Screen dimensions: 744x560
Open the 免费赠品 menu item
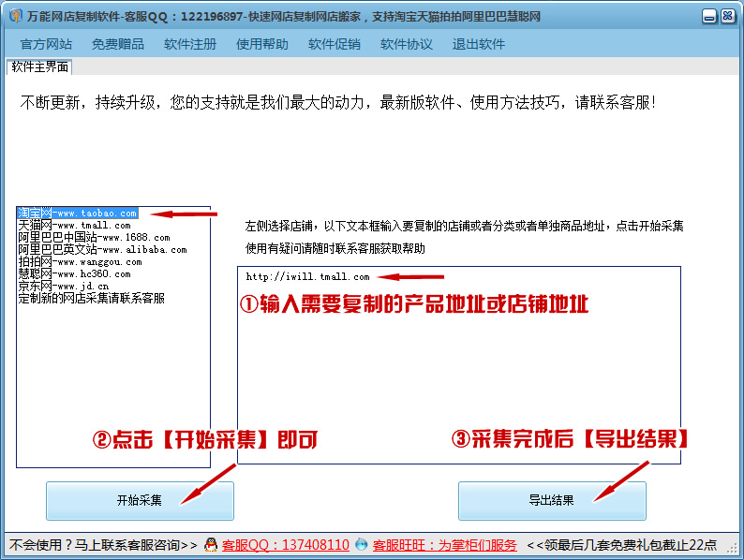(118, 45)
